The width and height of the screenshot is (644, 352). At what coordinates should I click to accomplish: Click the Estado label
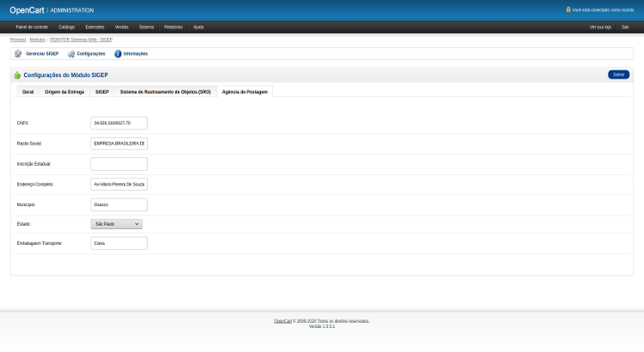tap(24, 224)
